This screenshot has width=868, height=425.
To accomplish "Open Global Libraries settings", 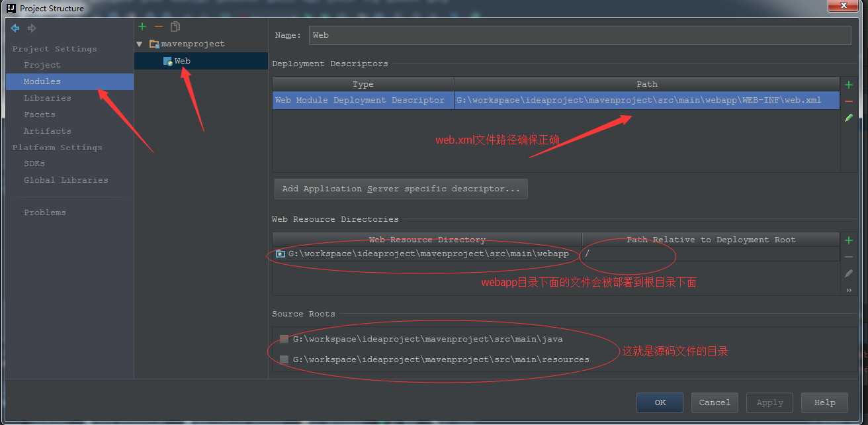I will (x=66, y=180).
